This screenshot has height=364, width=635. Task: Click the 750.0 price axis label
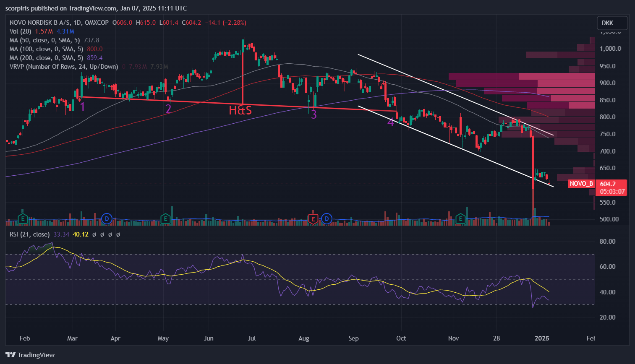pyautogui.click(x=608, y=134)
